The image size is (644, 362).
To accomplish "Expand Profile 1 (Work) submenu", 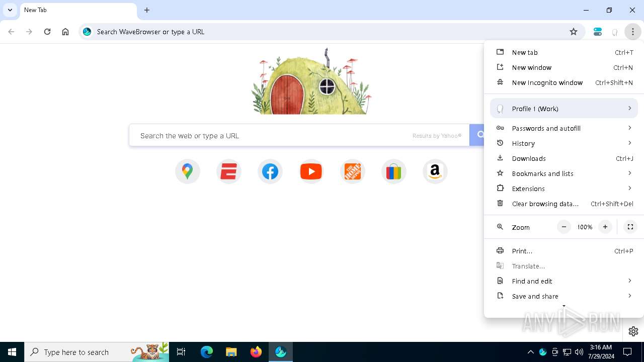I will coord(564,109).
